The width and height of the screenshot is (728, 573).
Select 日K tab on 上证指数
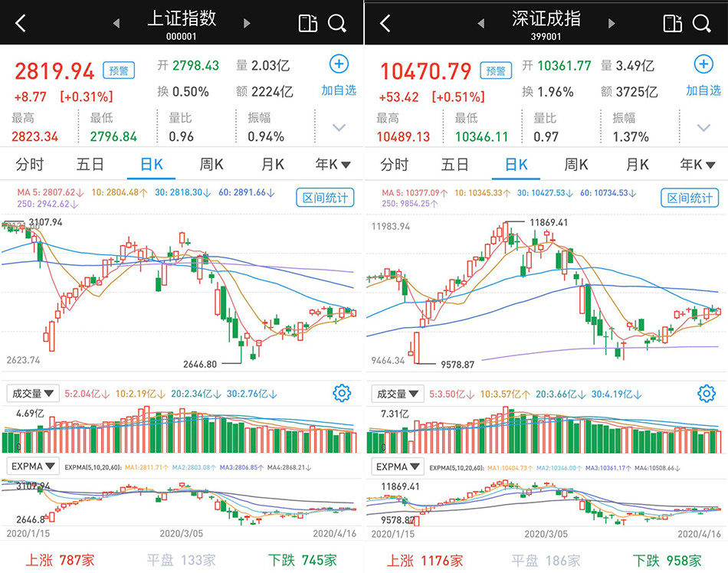[152, 164]
